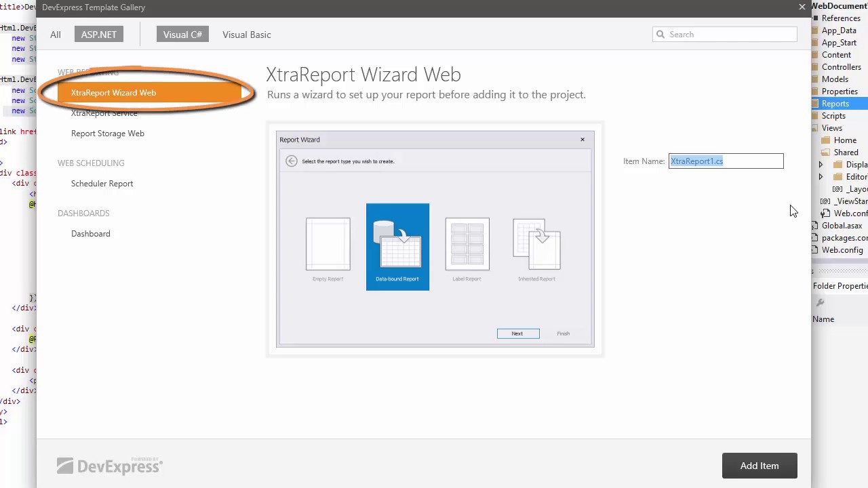The height and width of the screenshot is (488, 868).
Task: Select the Empty Report icon
Action: click(x=328, y=244)
